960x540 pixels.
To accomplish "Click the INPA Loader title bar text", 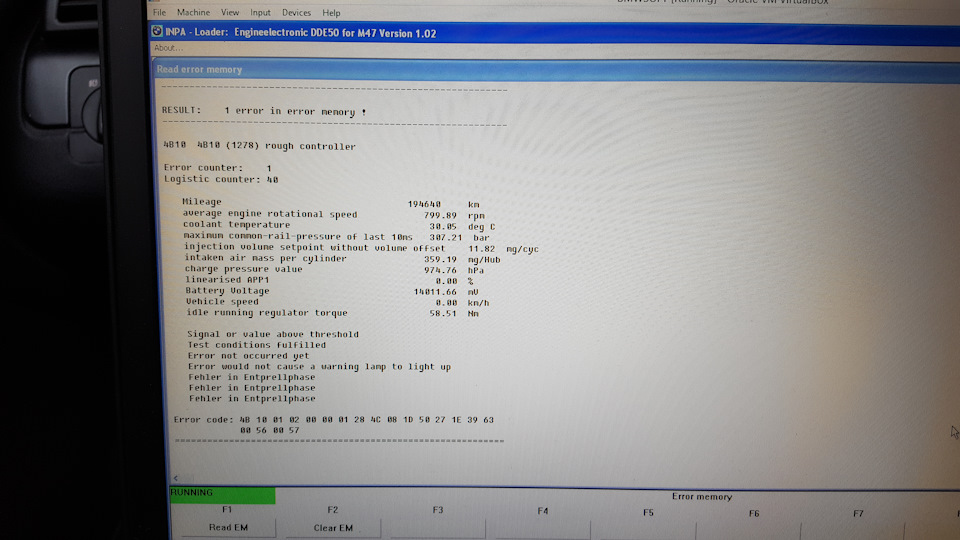I will 301,33.
